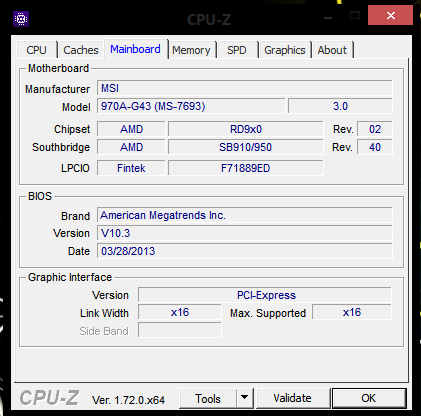The height and width of the screenshot is (416, 421).
Task: Click the southbridge Rev. 40 value
Action: [x=375, y=147]
